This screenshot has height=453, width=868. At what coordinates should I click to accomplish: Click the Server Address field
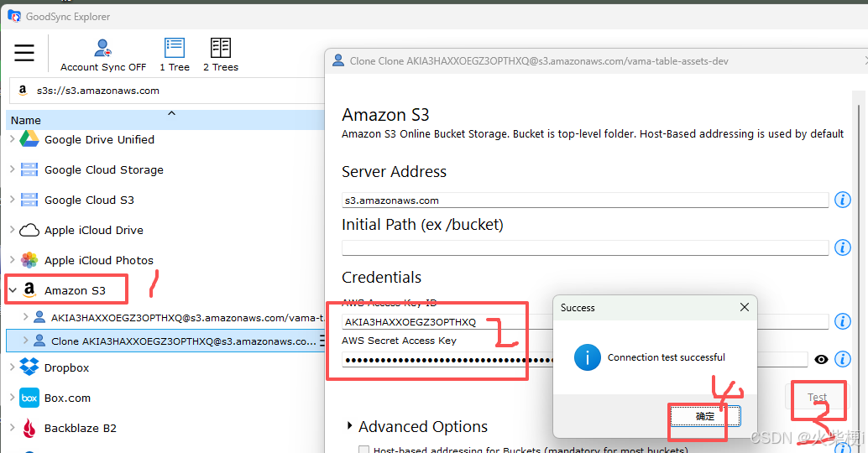(584, 200)
